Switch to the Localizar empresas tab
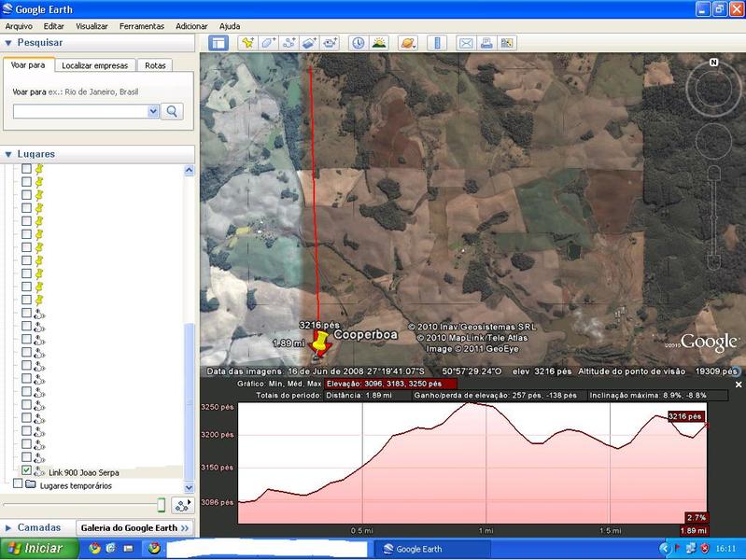The image size is (746, 560). coord(95,65)
